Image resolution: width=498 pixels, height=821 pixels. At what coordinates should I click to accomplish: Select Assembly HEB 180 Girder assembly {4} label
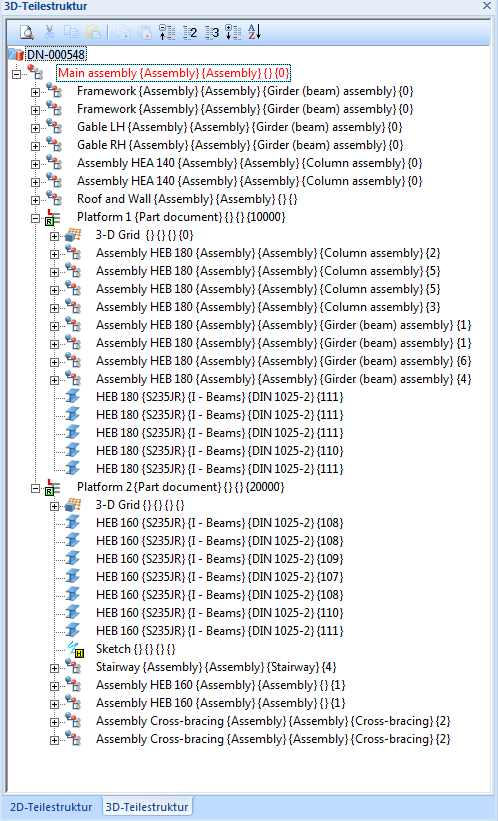[x=283, y=379]
